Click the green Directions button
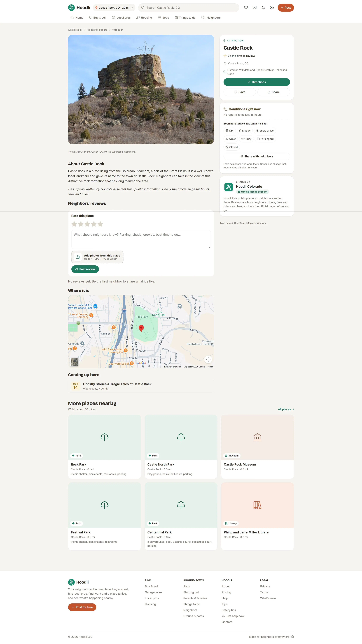 click(x=256, y=82)
